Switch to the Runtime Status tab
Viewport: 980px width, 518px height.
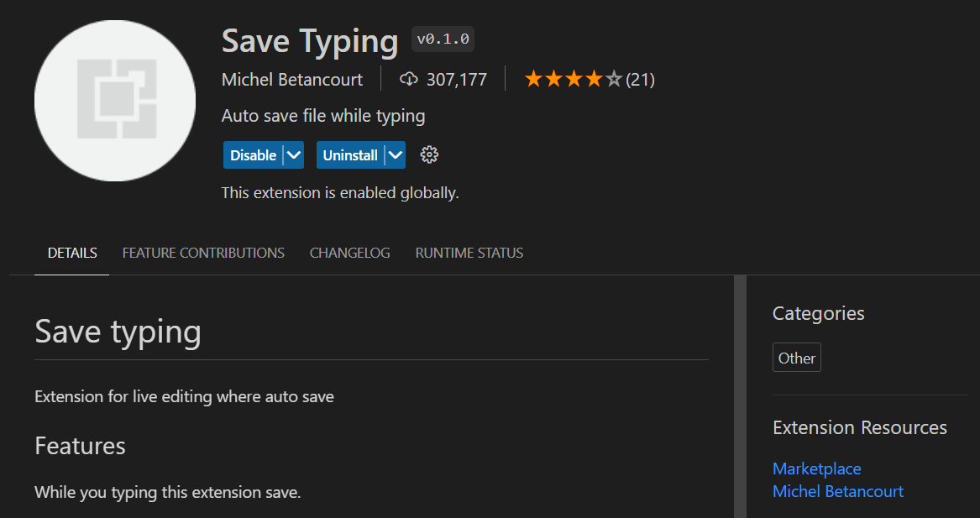469,253
